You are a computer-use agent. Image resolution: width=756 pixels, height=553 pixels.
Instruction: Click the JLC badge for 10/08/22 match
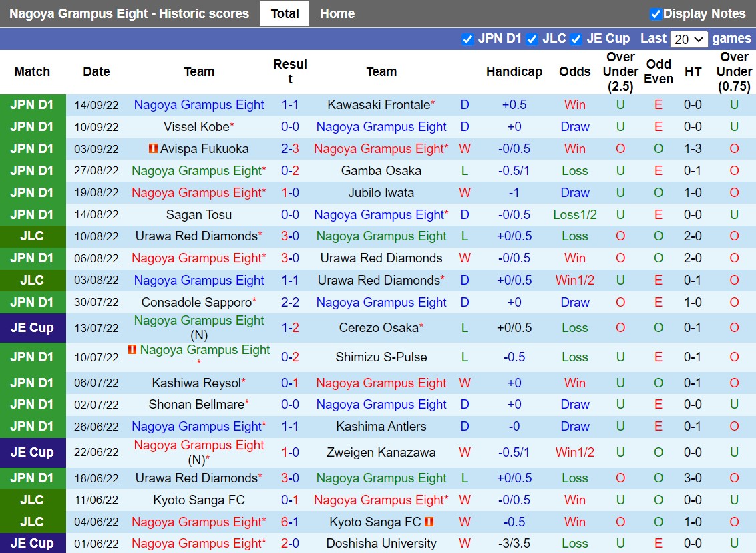(32, 236)
